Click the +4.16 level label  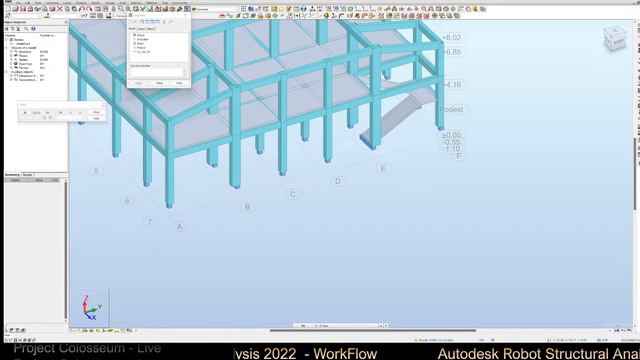[x=451, y=84]
